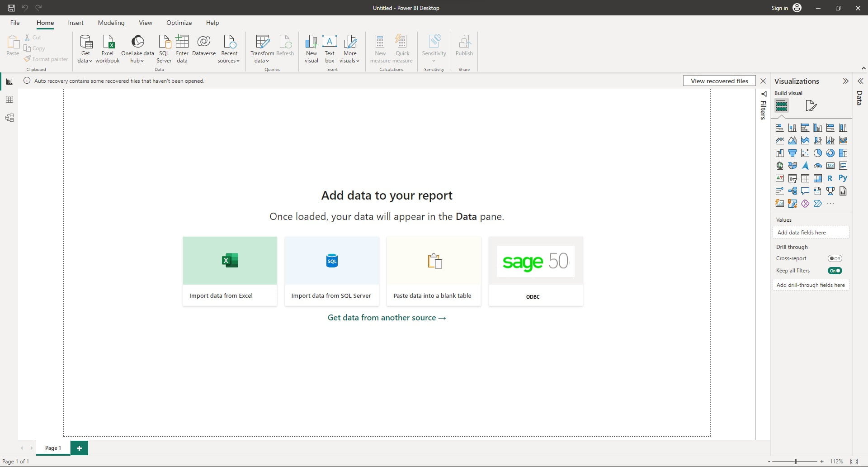This screenshot has width=868, height=467.
Task: Select the R script visual
Action: [x=830, y=178]
